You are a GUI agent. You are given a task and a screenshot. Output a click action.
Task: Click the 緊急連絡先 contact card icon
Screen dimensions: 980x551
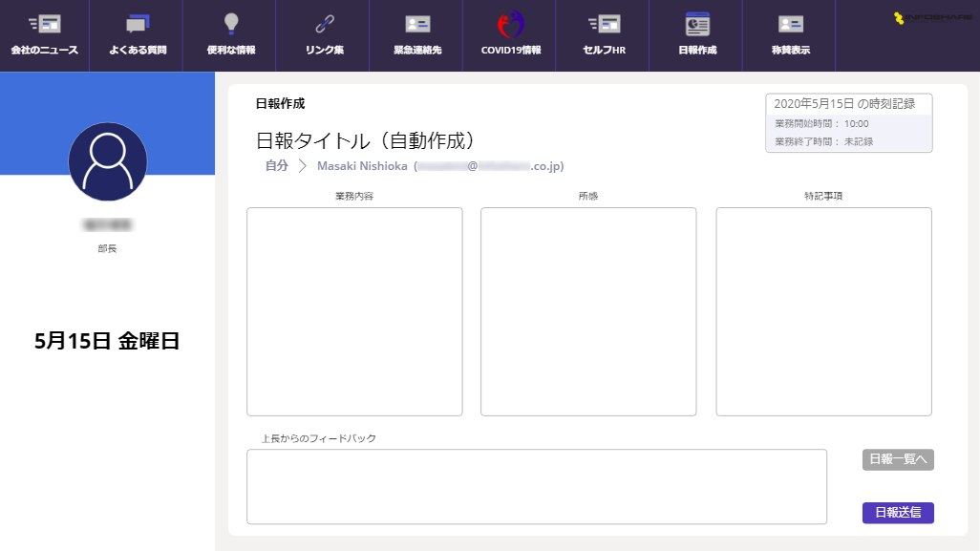pos(417,24)
